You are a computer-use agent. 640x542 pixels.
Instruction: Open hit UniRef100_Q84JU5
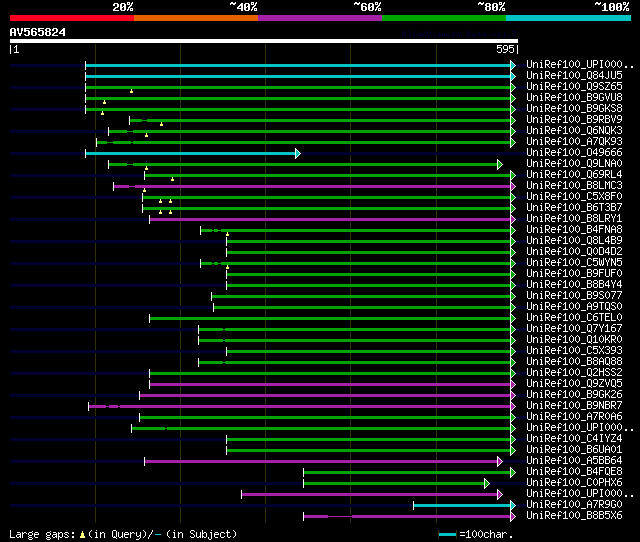[574, 76]
